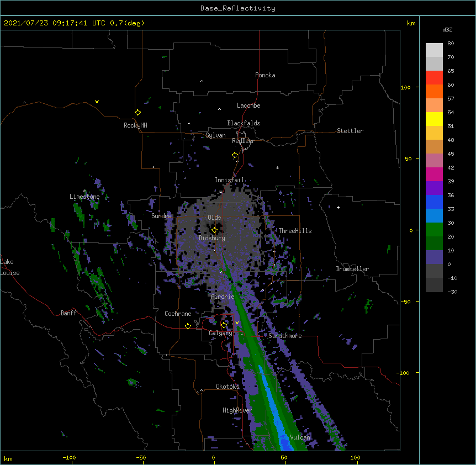
Task: Click the Banff label
Action: pos(68,313)
